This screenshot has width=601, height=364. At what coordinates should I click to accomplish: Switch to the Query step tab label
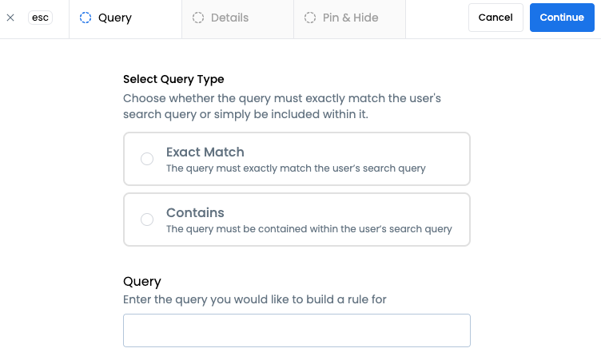[115, 18]
